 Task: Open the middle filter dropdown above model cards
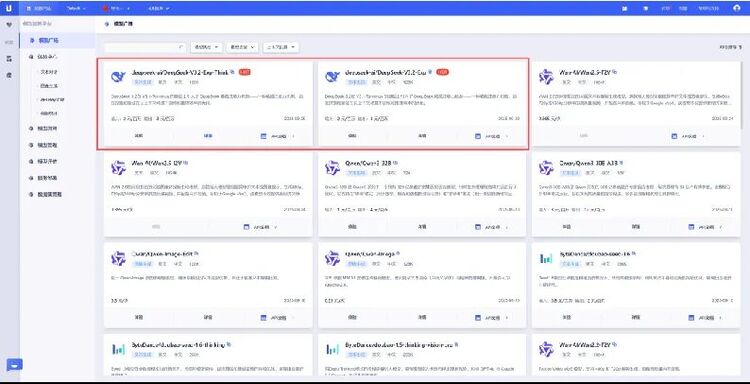point(242,47)
